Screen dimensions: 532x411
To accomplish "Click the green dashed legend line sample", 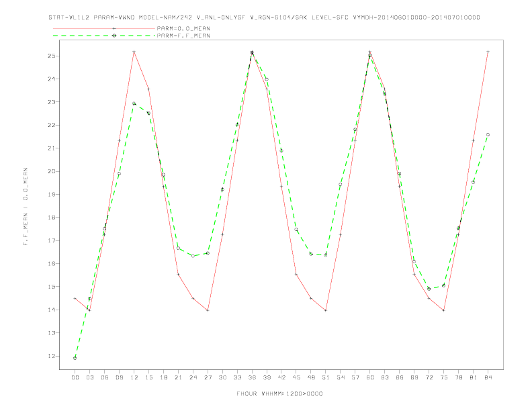I will click(x=104, y=36).
